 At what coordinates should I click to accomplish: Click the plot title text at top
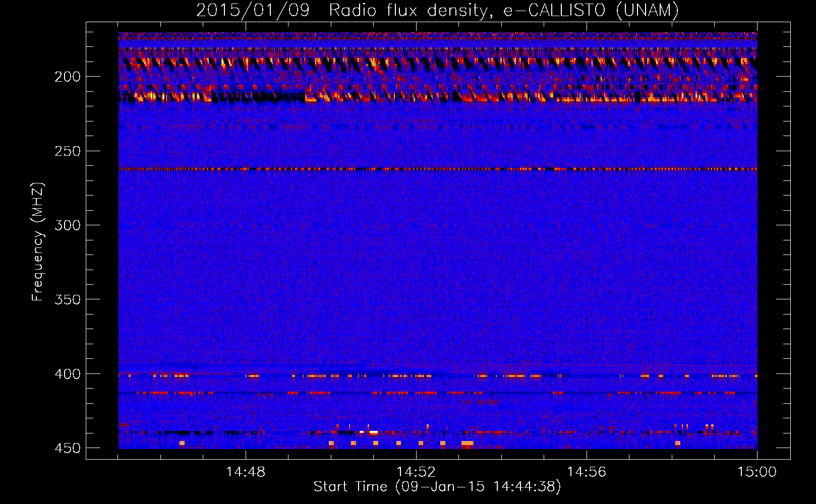point(437,10)
